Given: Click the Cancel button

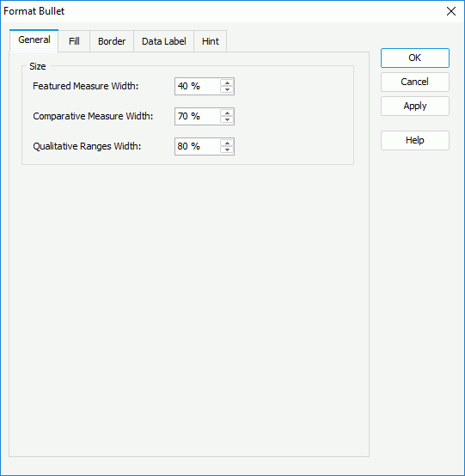Looking at the screenshot, I should click(415, 82).
